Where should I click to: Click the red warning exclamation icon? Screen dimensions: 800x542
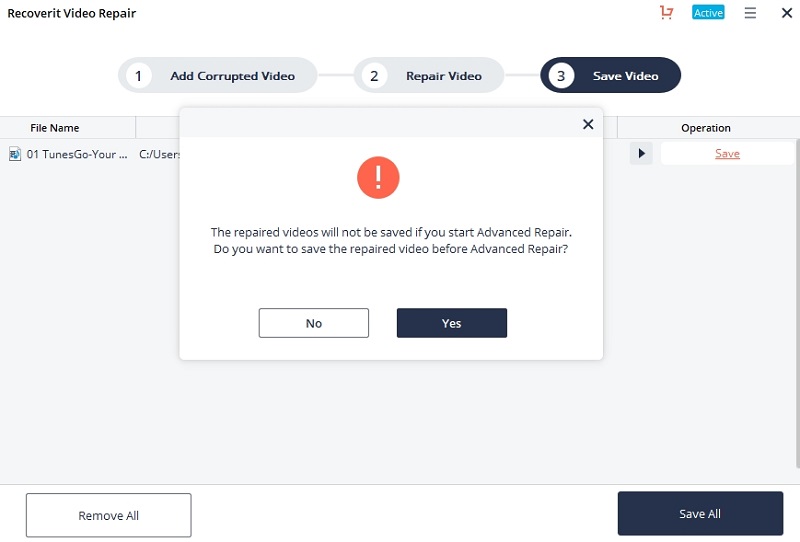(378, 178)
